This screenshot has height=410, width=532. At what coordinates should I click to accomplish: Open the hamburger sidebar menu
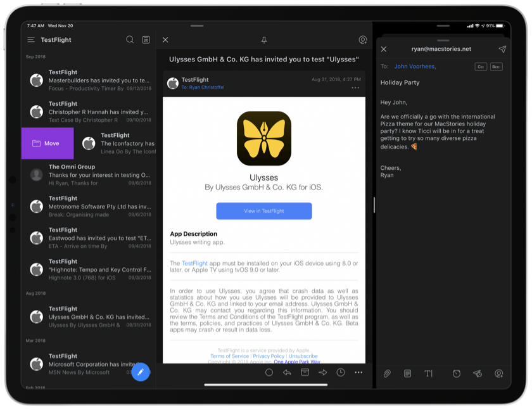click(31, 40)
